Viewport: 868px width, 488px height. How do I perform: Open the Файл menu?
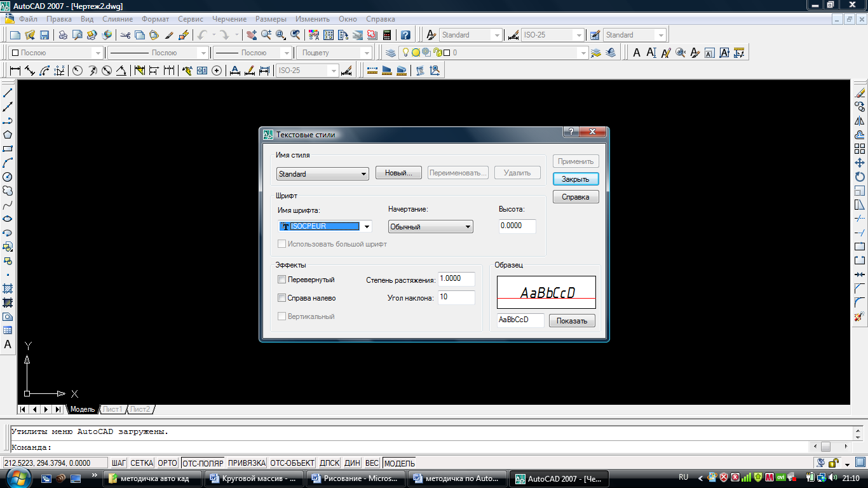tap(29, 19)
